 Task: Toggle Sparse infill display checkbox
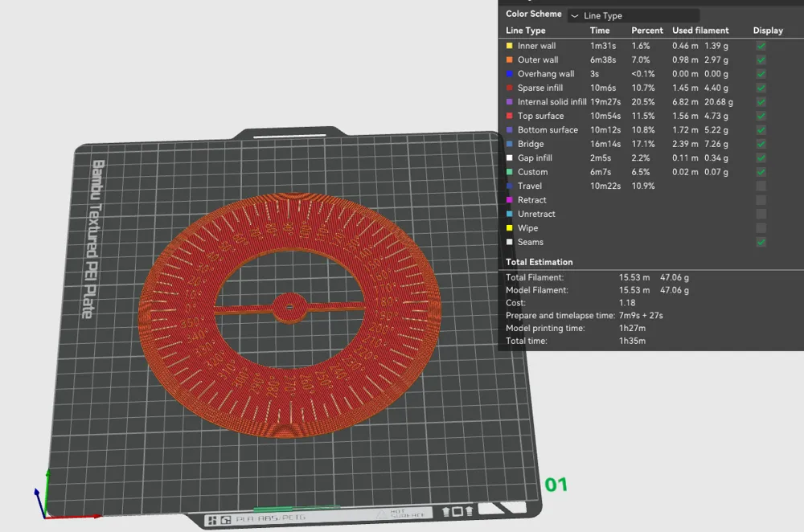(x=761, y=88)
